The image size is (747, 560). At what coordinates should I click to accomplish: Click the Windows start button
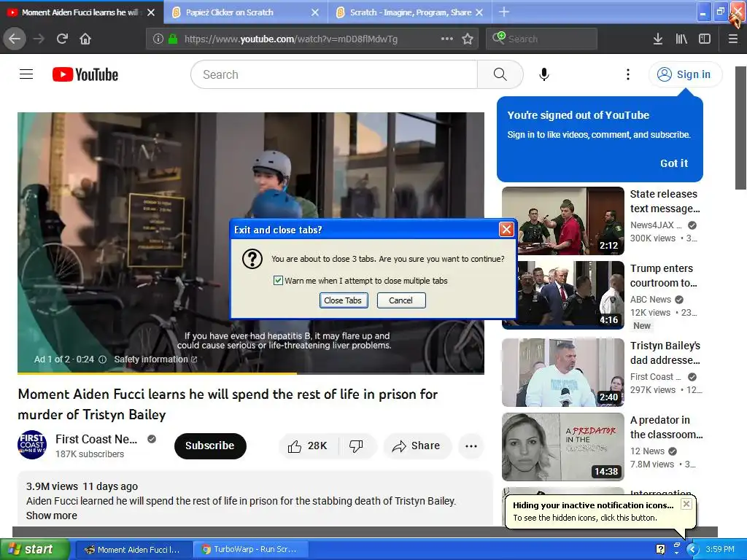pyautogui.click(x=34, y=550)
